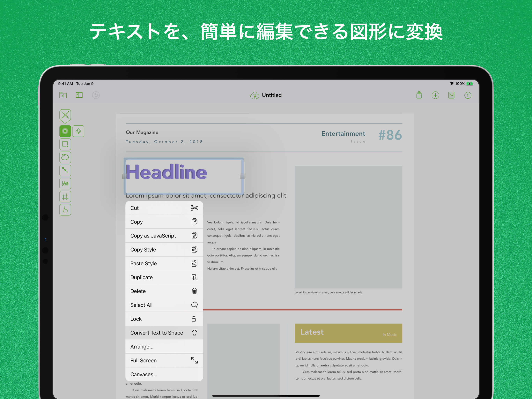Toggle the drawing tools palette

[65, 116]
